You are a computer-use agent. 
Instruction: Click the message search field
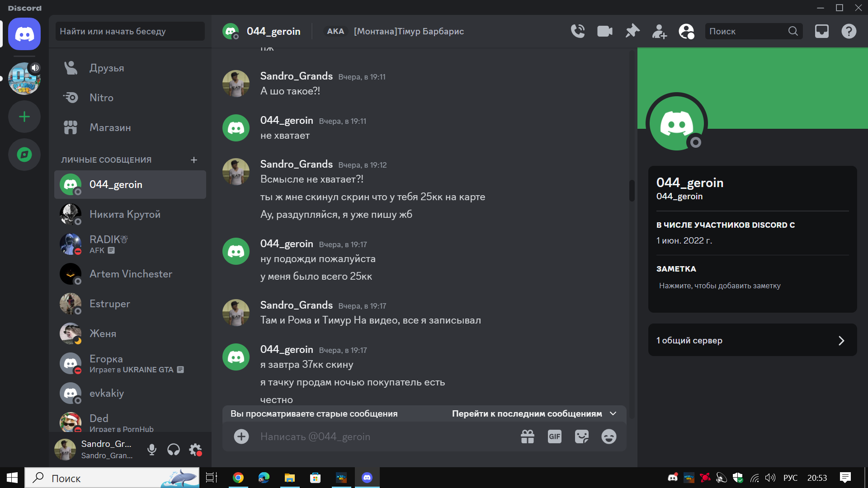(754, 31)
